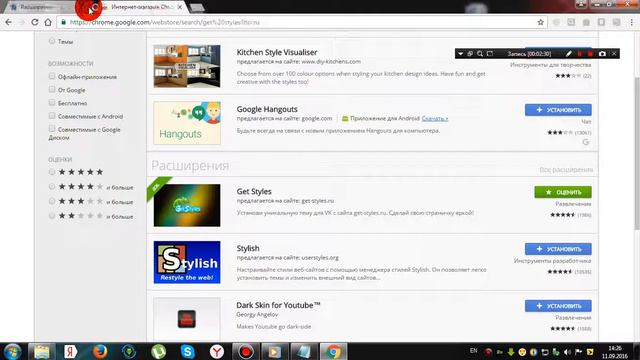The width and height of the screenshot is (640, 360).
Task: Open uTorrent from taskbar
Action: click(158, 351)
